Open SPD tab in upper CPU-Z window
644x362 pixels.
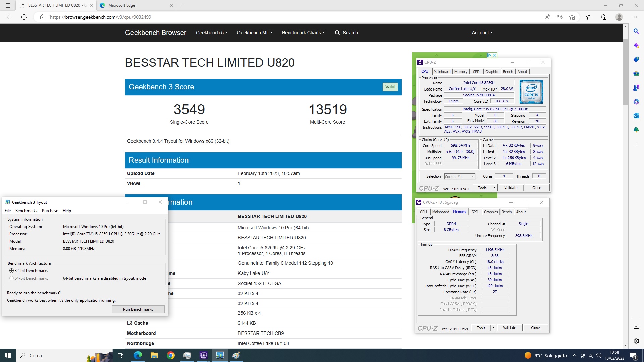pyautogui.click(x=476, y=72)
